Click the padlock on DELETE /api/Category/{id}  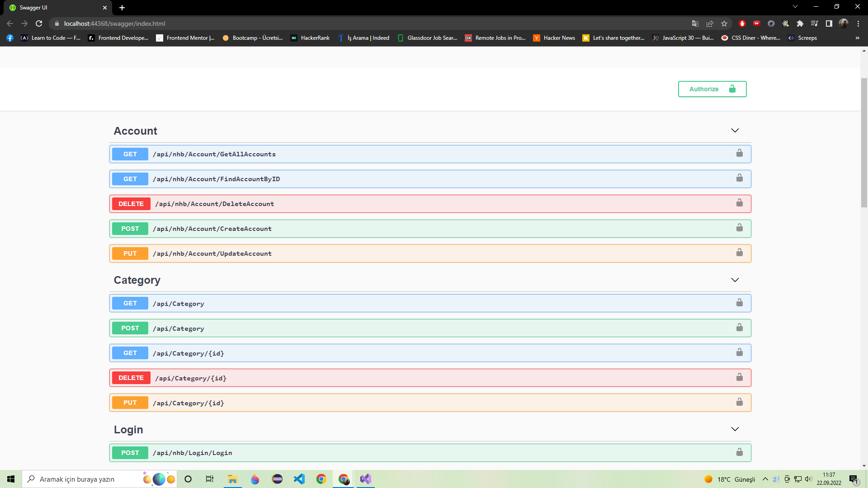click(740, 376)
